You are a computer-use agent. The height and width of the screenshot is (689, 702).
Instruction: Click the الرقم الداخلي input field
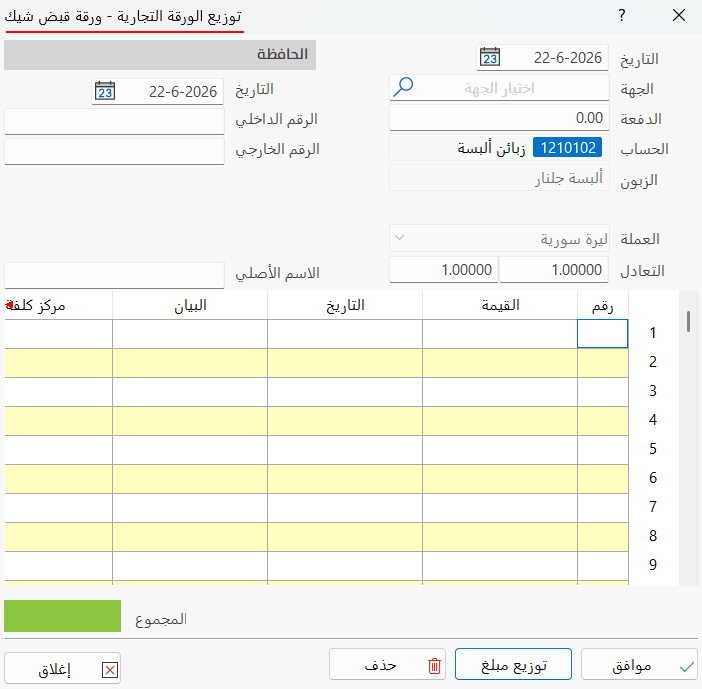coord(114,121)
